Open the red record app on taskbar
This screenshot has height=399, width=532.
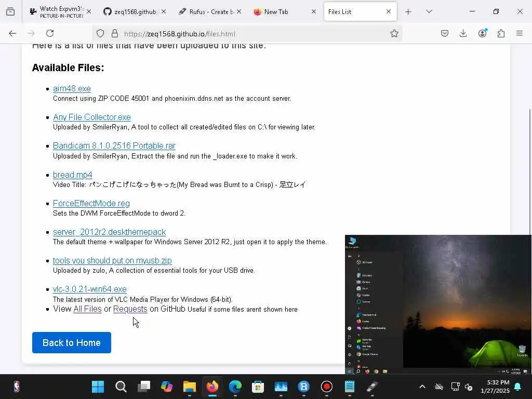pos(327,387)
